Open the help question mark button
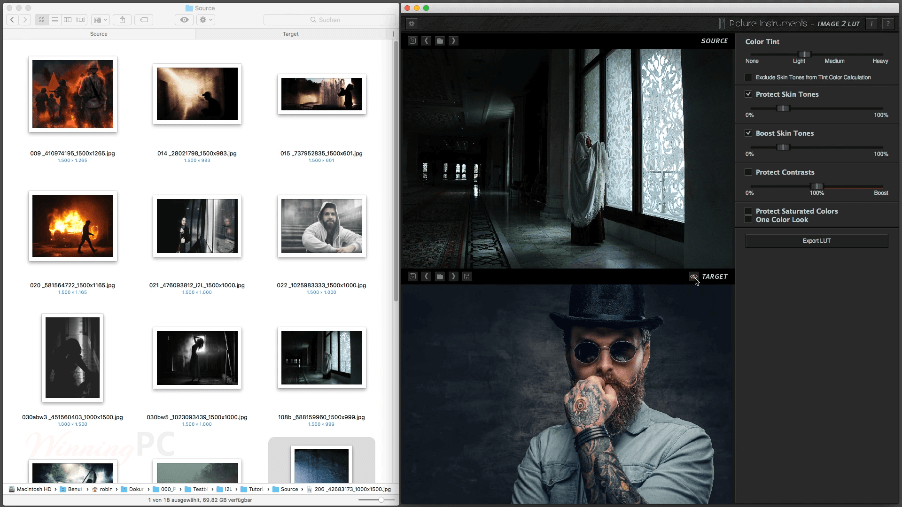 click(x=888, y=24)
